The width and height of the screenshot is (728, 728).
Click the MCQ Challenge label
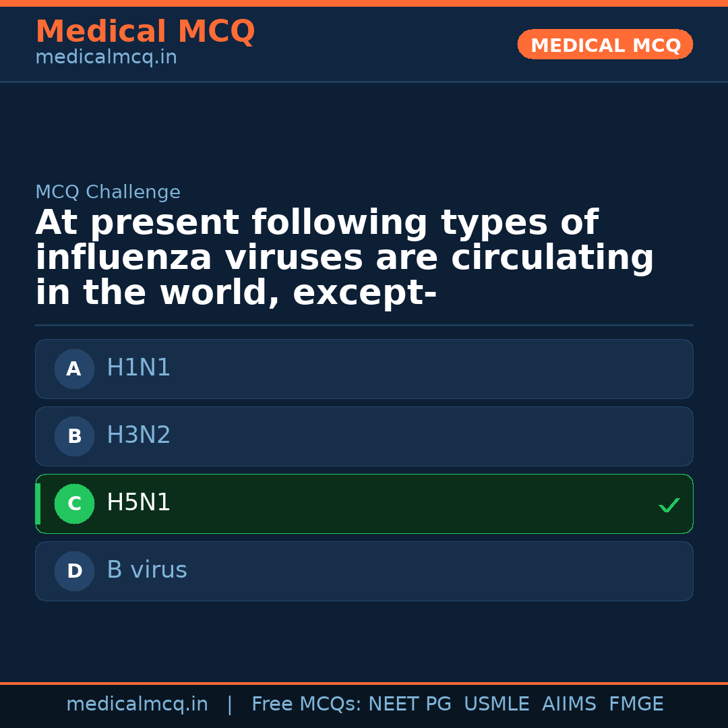(x=108, y=192)
